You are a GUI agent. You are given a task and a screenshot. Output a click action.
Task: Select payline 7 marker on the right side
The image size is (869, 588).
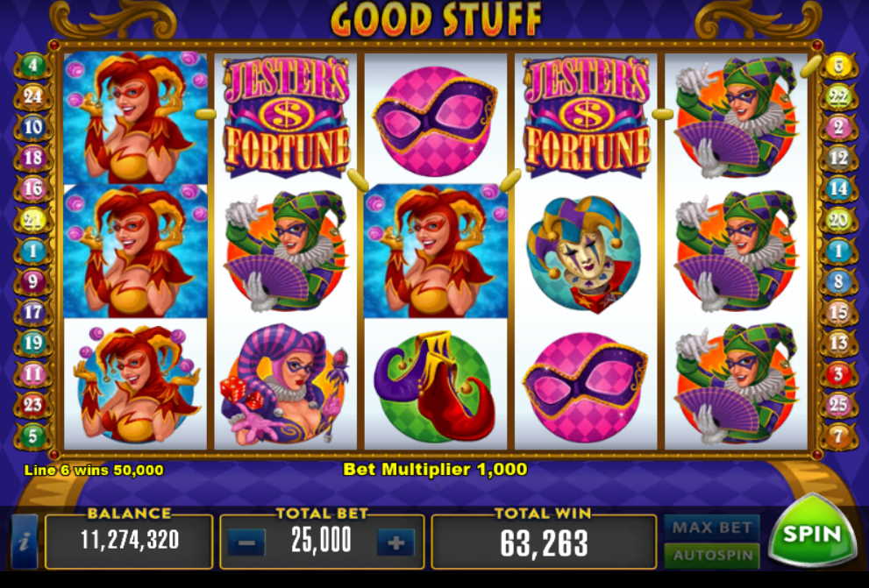[x=838, y=436]
